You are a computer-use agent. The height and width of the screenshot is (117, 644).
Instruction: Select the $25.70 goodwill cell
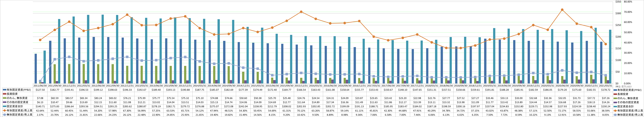272,98
